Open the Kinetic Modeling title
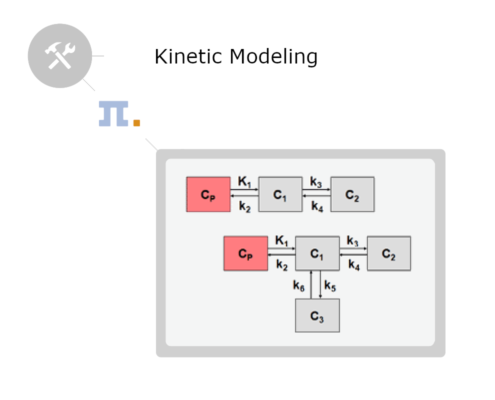The width and height of the screenshot is (495, 400). tap(236, 56)
